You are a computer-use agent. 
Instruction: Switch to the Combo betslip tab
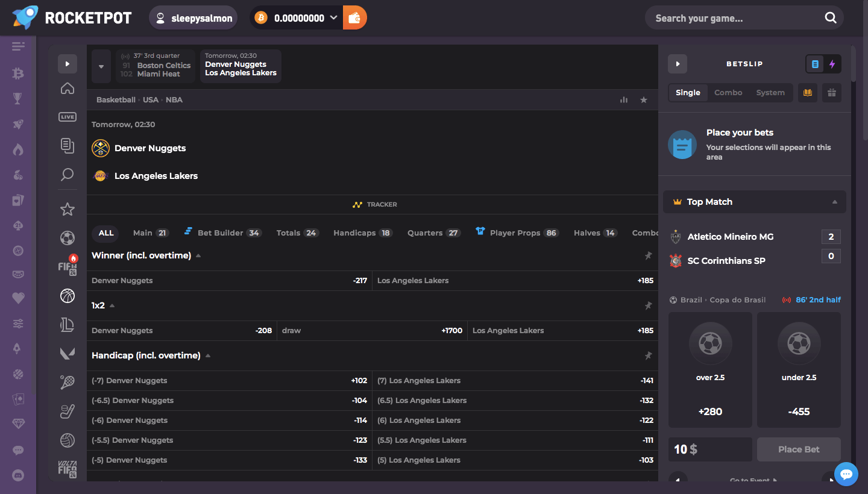tap(728, 93)
